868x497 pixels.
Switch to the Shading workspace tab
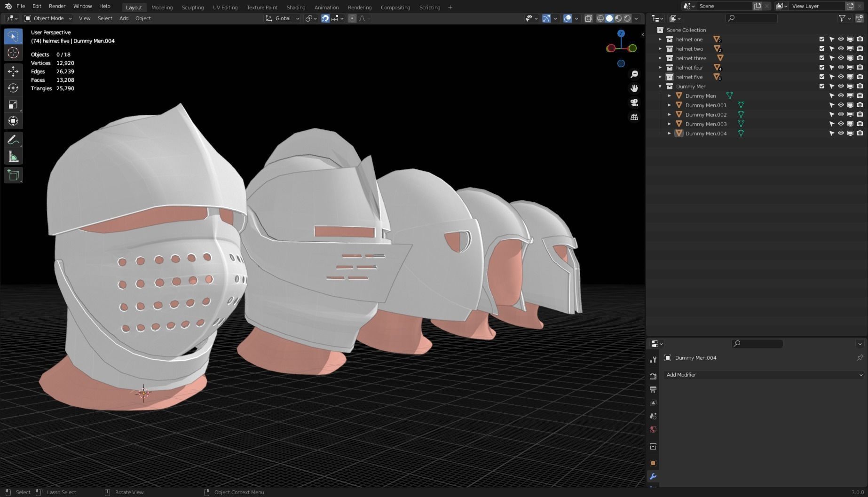[x=296, y=8]
